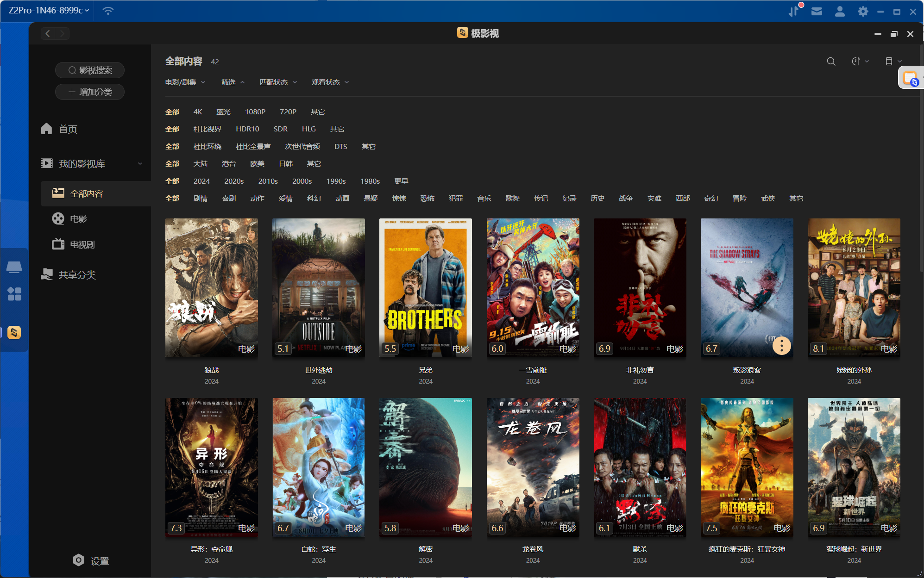Open the 电视剧 sidebar category

tap(82, 244)
